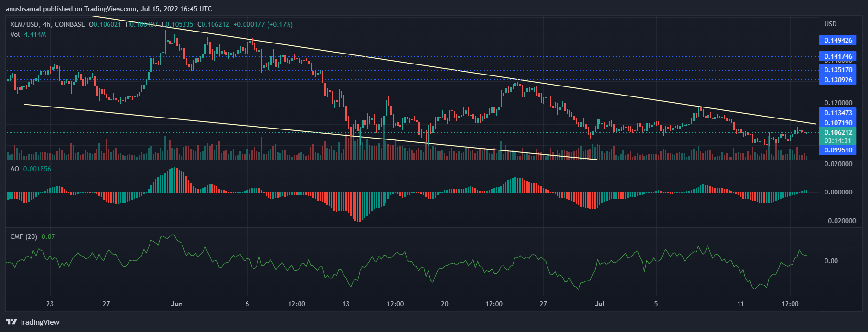
Task: Click the change value +0.000177 (+0.17%)
Action: click(262, 24)
